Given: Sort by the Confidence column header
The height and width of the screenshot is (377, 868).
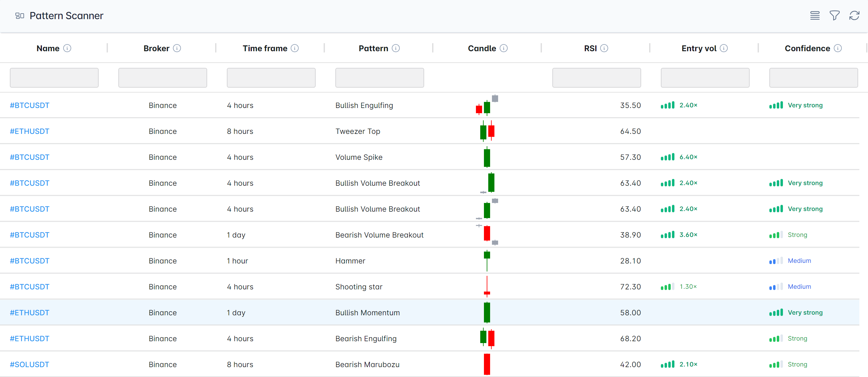Looking at the screenshot, I should [807, 48].
